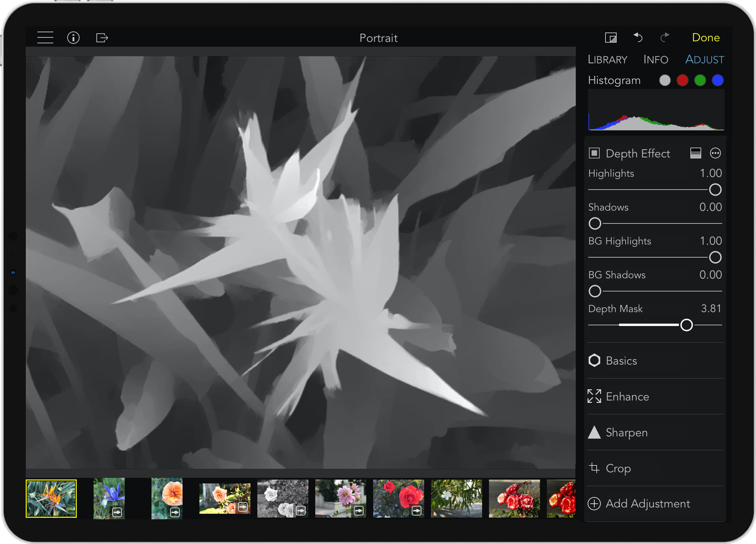Click the histogram graph
756x544 pixels.
pyautogui.click(x=656, y=110)
